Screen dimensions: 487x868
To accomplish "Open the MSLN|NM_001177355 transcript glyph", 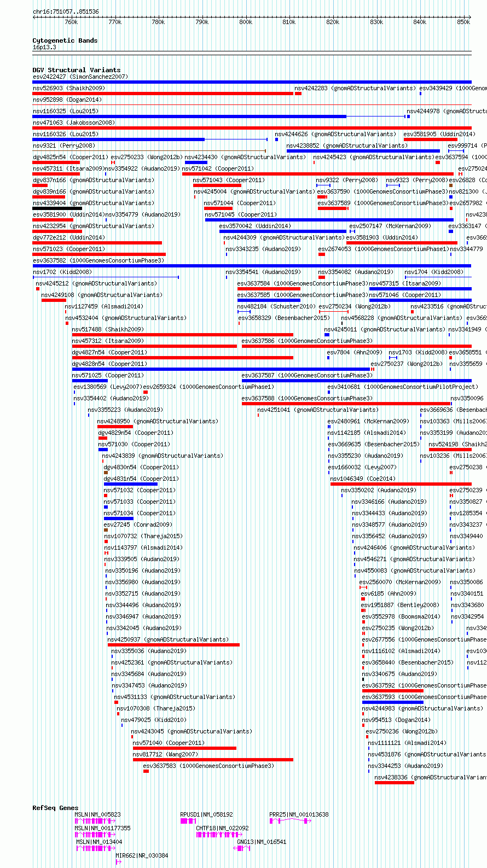I will [x=96, y=835].
